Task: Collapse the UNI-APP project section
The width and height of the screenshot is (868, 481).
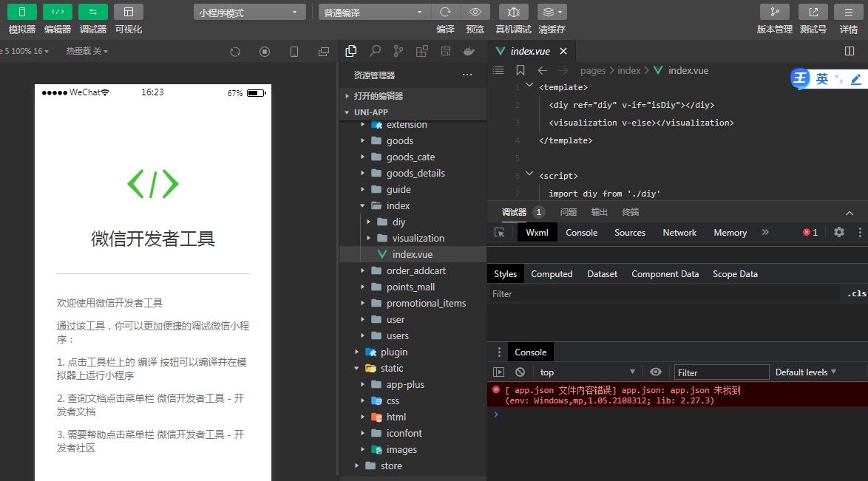Action: [x=413, y=112]
